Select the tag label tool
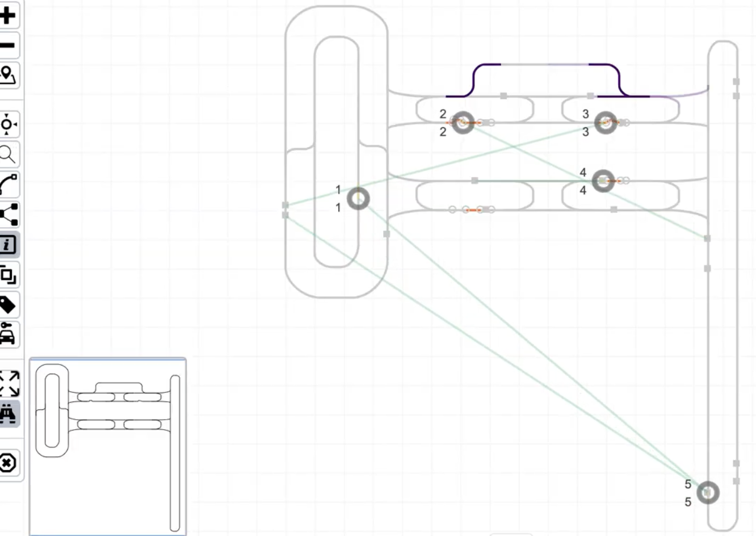This screenshot has width=756, height=536. (8, 305)
